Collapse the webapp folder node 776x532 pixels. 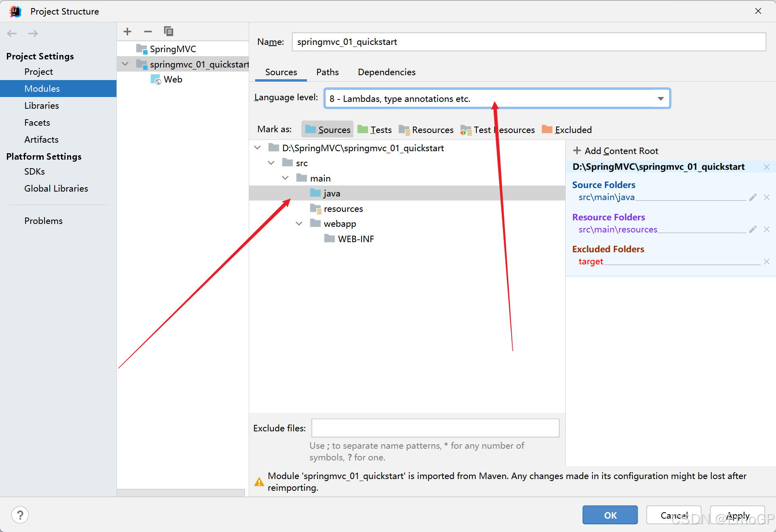pyautogui.click(x=299, y=224)
